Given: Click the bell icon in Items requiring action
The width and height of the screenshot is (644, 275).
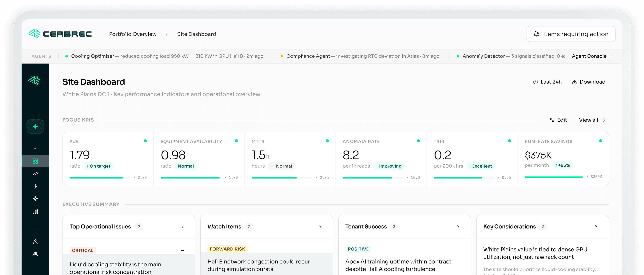Looking at the screenshot, I should (537, 34).
